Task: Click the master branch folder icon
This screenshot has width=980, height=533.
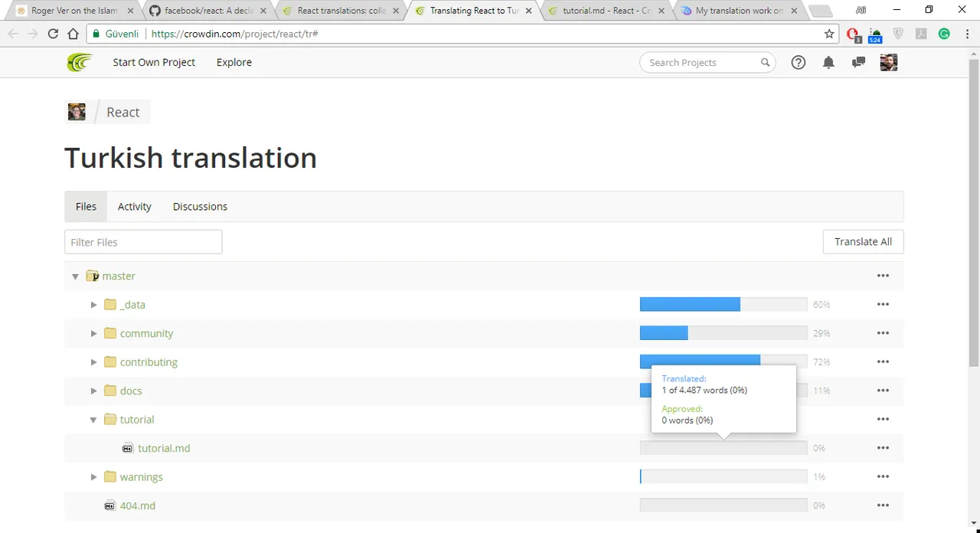Action: [x=93, y=276]
